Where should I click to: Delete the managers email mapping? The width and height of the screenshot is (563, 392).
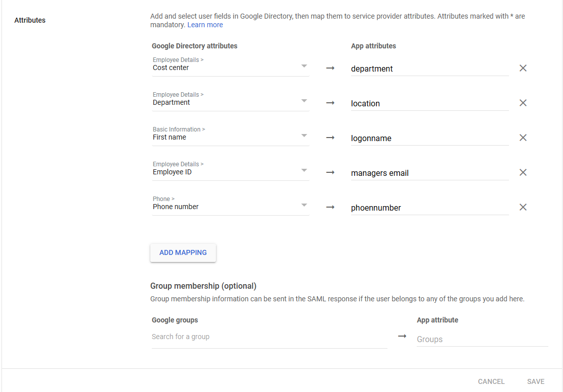pyautogui.click(x=523, y=172)
